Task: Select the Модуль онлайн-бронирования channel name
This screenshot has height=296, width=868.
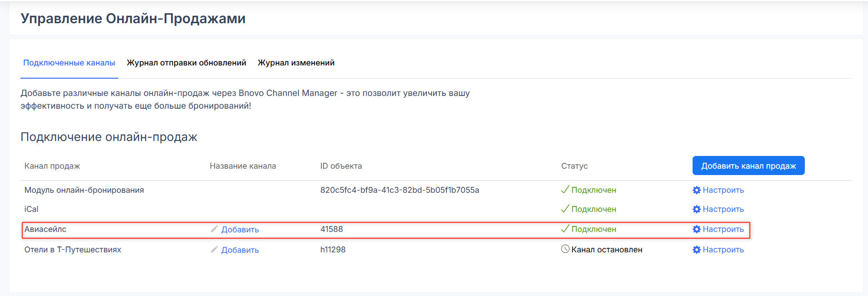Action: (84, 190)
